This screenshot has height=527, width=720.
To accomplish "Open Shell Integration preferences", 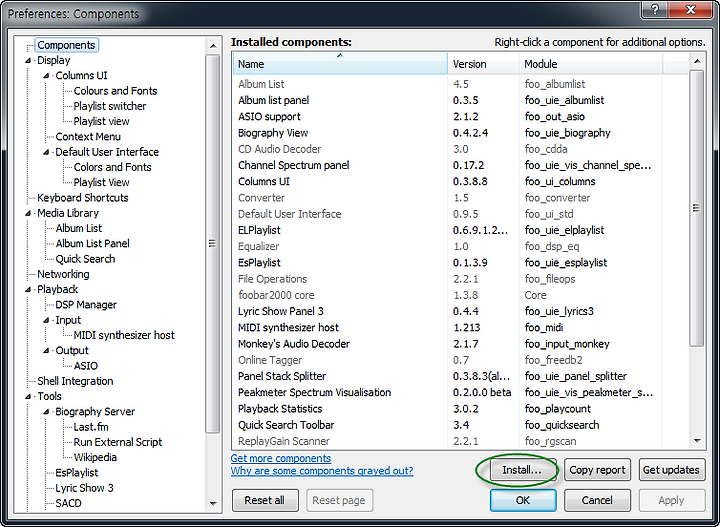I will point(75,381).
